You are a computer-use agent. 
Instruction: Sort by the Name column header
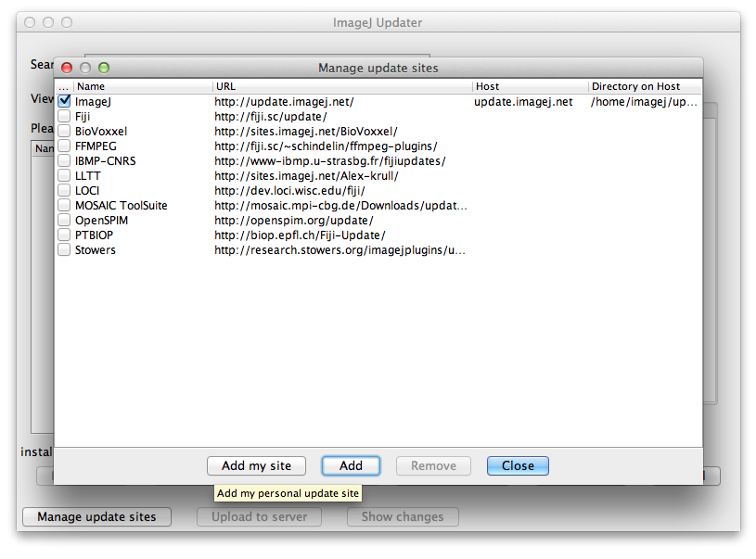(143, 86)
